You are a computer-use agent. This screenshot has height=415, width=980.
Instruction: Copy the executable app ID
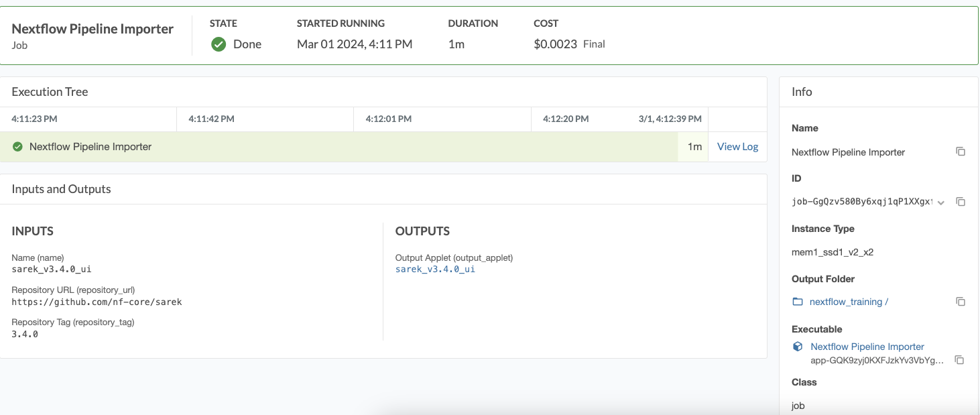coord(960,360)
